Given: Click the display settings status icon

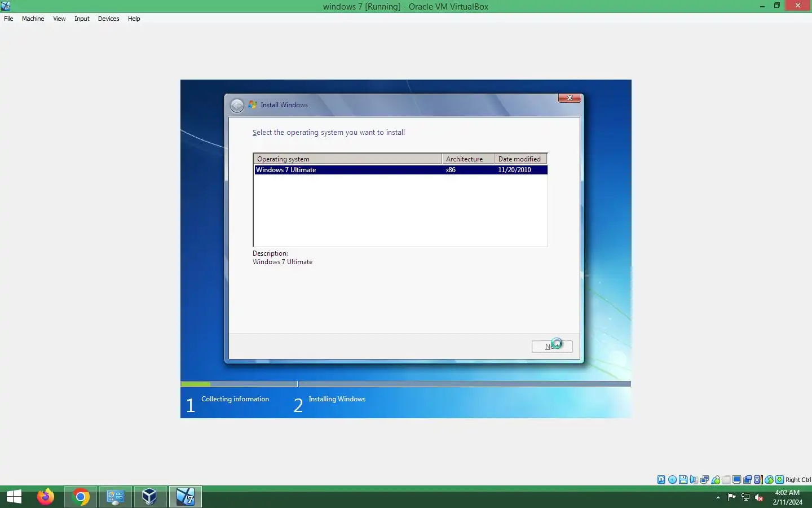Looking at the screenshot, I should pyautogui.click(x=737, y=480).
